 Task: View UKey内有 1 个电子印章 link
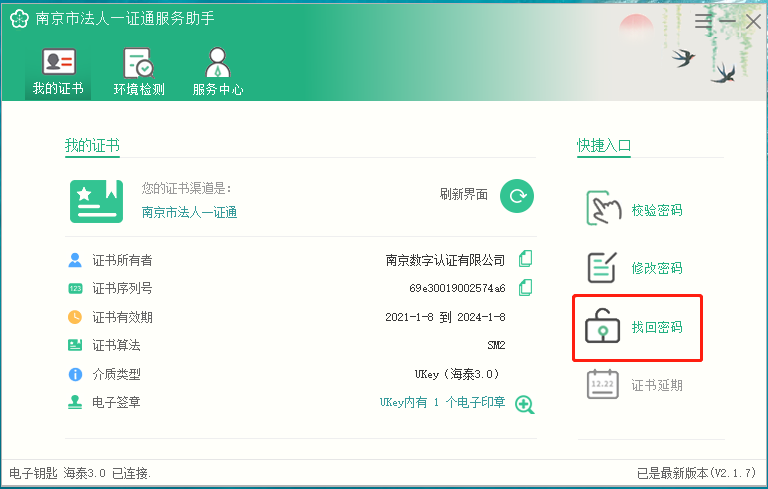pos(442,402)
